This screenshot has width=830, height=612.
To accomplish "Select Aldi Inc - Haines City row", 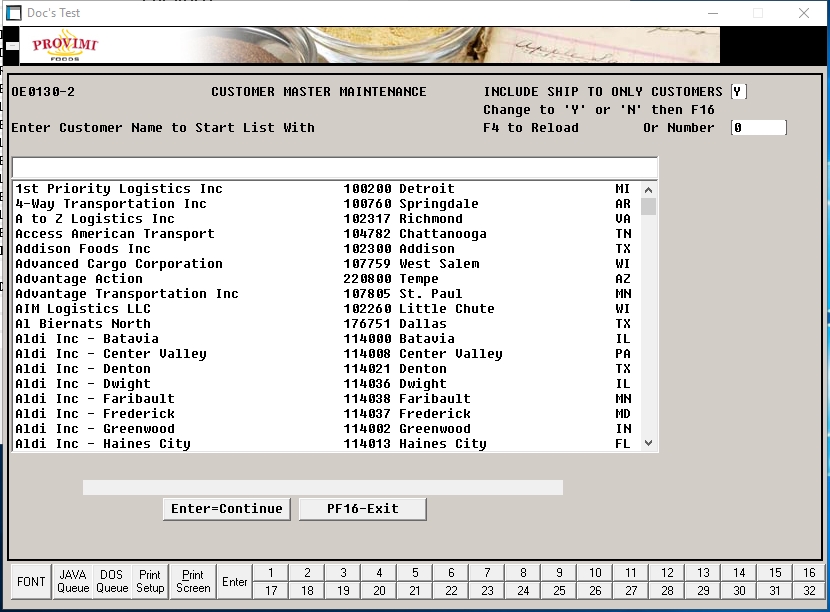I will click(326, 444).
